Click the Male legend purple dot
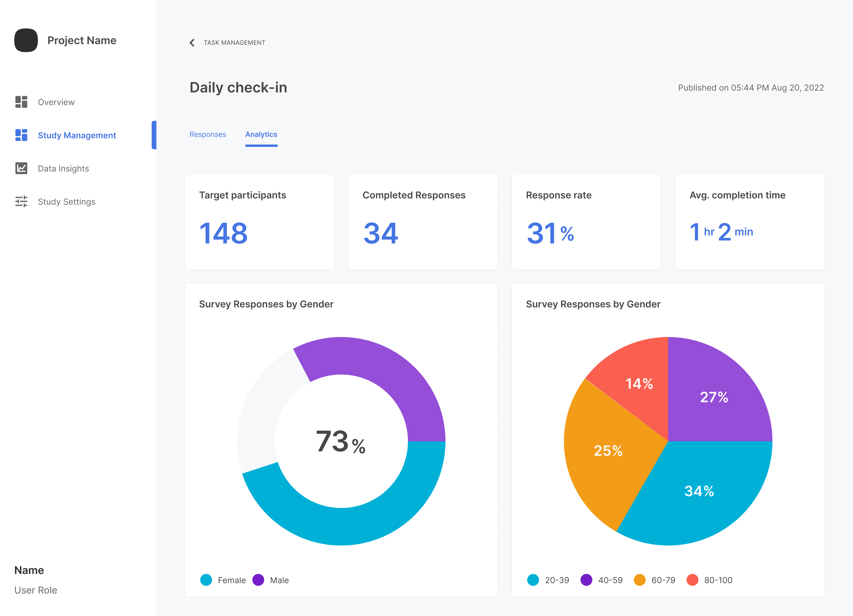Viewport: 853px width, 616px height. [x=258, y=580]
